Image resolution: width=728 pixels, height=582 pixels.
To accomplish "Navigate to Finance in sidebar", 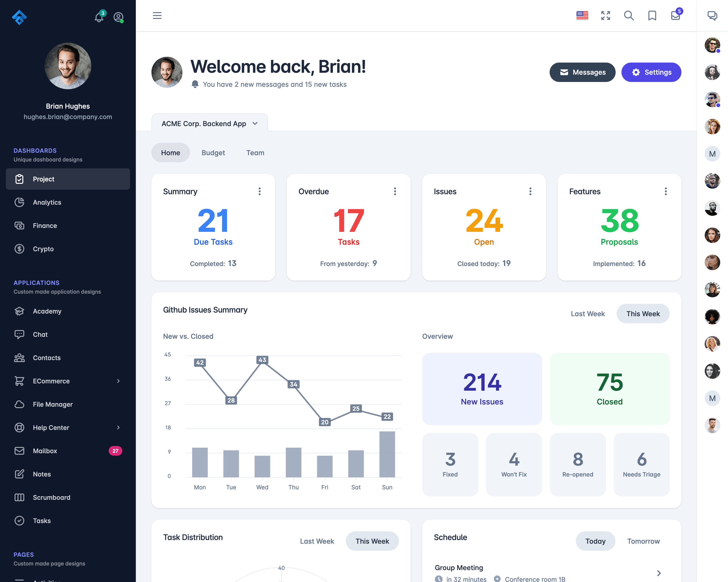I will point(45,225).
